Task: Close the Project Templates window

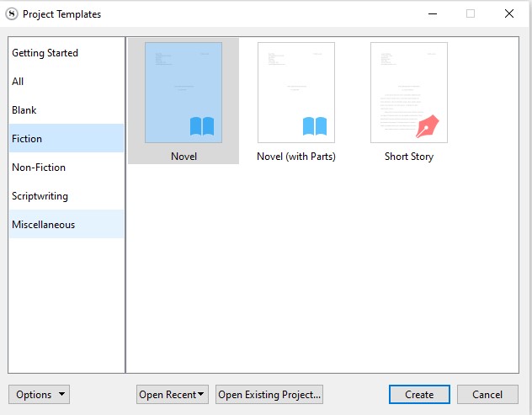Action: click(x=509, y=13)
